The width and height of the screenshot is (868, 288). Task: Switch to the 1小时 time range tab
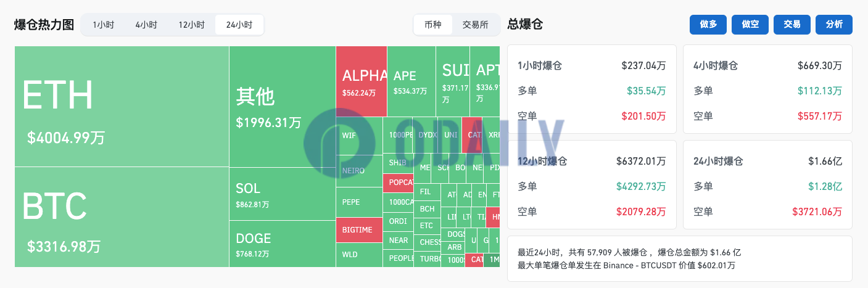[103, 25]
